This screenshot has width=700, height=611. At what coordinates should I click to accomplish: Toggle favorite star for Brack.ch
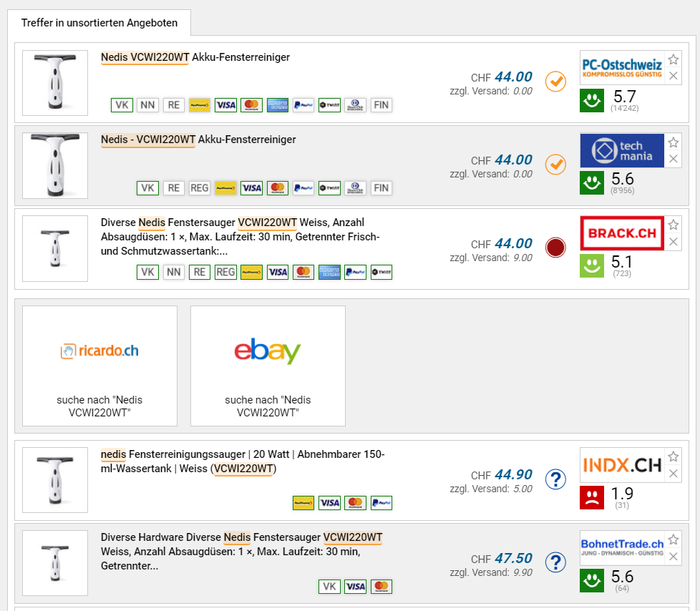click(x=673, y=225)
